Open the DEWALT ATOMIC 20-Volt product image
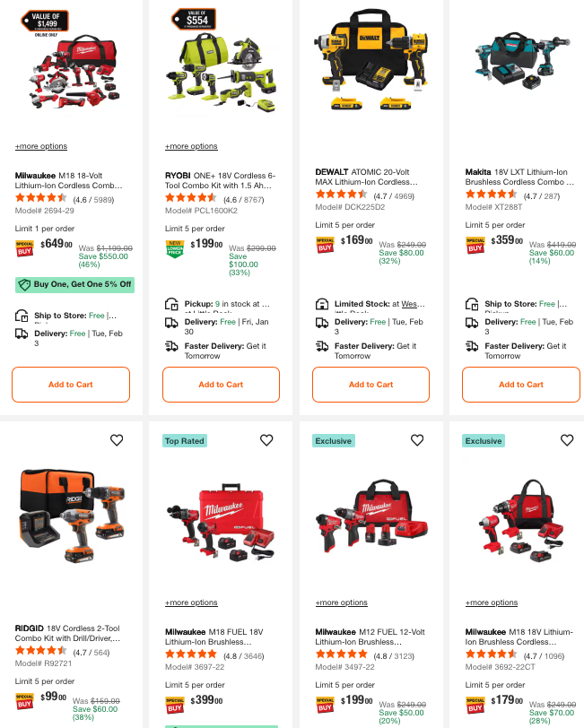Image resolution: width=584 pixels, height=728 pixels. [x=370, y=58]
